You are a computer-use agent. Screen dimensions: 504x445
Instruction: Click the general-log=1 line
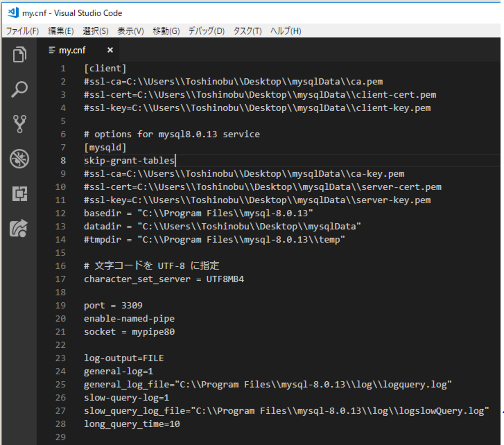coord(119,372)
